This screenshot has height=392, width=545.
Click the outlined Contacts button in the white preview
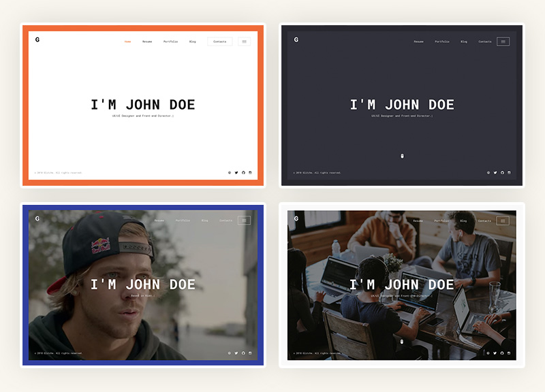pyautogui.click(x=219, y=42)
